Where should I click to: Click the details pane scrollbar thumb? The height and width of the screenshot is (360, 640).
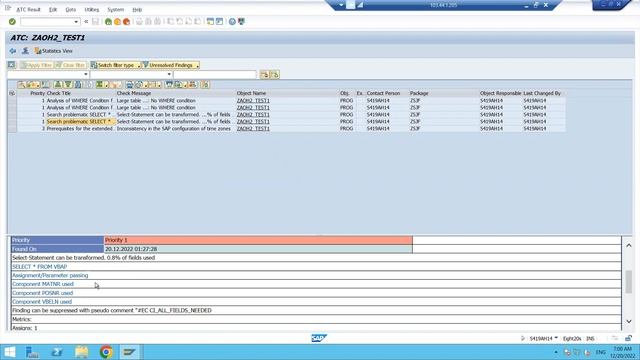(x=629, y=282)
